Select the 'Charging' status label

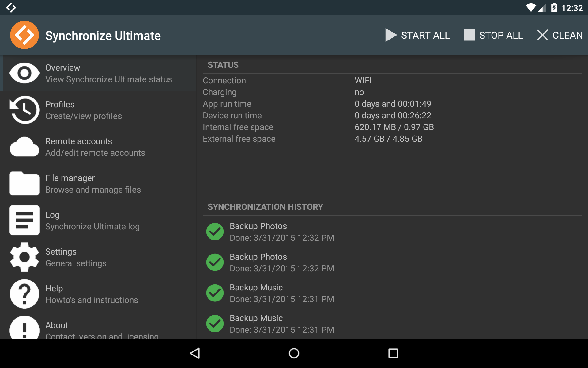coord(220,92)
